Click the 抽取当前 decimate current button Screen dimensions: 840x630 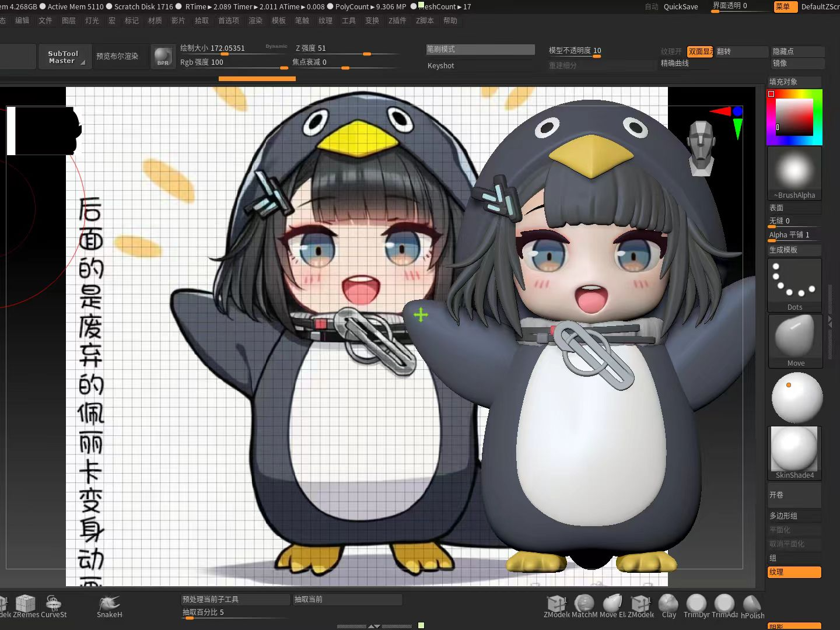click(x=348, y=600)
